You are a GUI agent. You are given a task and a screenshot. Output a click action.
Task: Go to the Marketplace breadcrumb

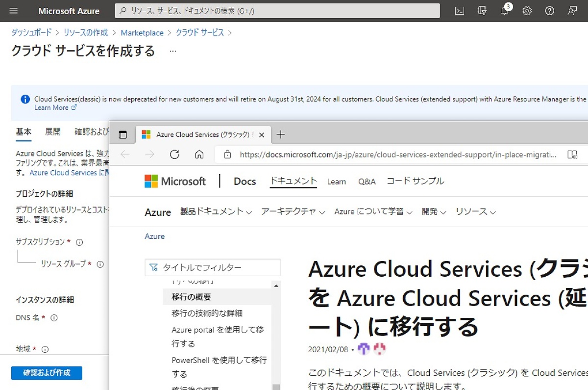click(x=142, y=33)
